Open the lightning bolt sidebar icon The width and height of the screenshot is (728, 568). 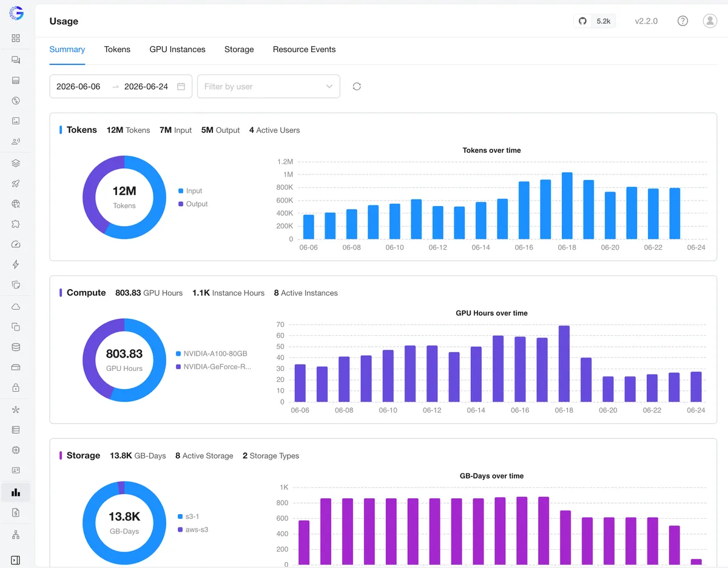coord(16,264)
